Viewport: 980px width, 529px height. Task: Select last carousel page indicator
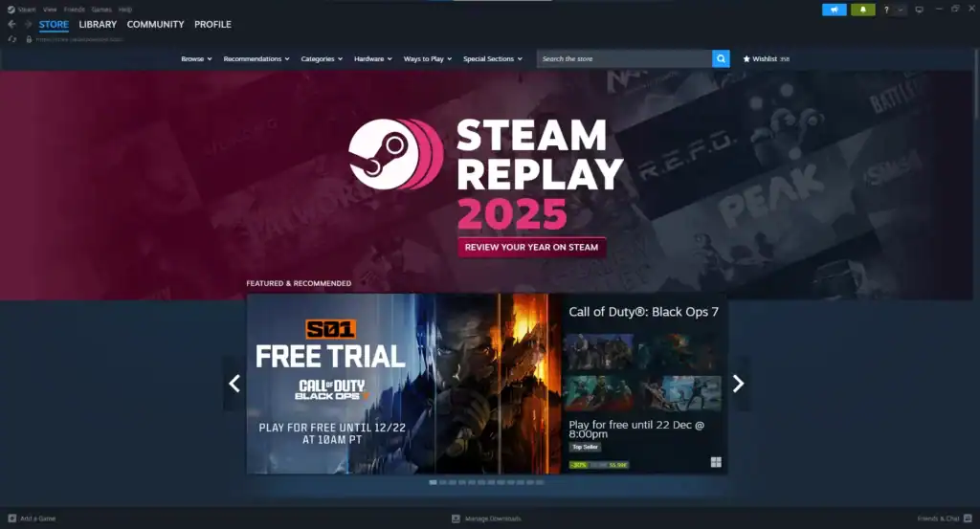[x=540, y=482]
